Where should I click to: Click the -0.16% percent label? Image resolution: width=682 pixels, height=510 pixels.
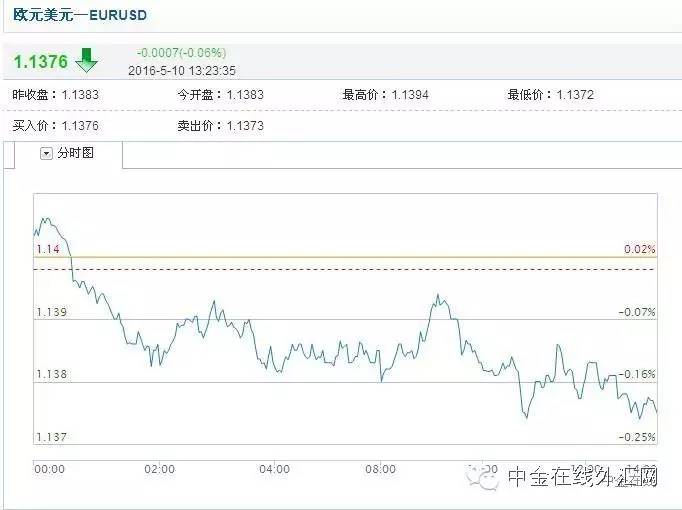click(x=637, y=374)
